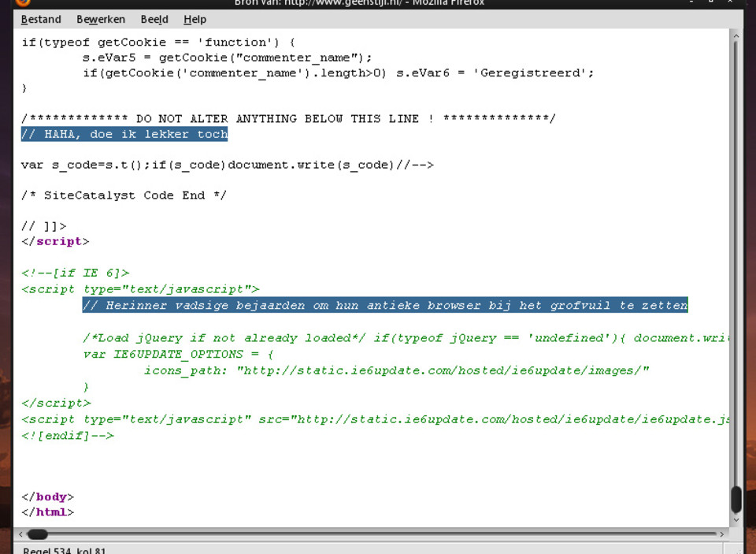
Task: Click the closing body tag
Action: 48,497
